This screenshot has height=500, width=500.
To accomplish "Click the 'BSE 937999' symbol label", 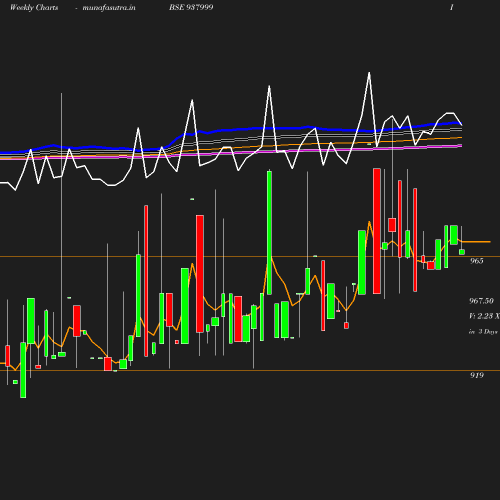I will tap(191, 7).
